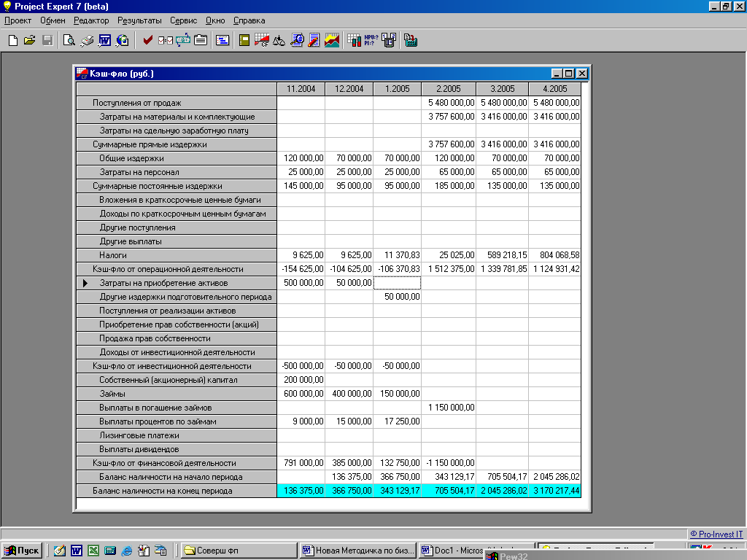Image resolution: width=747 pixels, height=560 pixels.
Task: Open the Окно menu
Action: [x=215, y=20]
